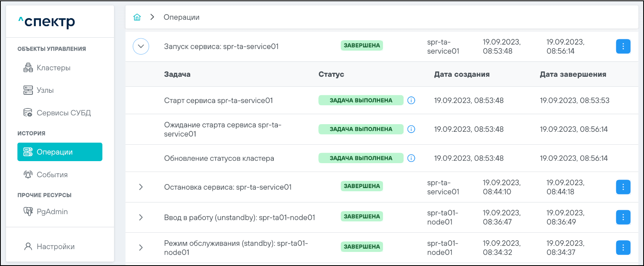Image resolution: width=644 pixels, height=266 pixels.
Task: Show info for Ожидание старта сервиса task
Action: coord(411,129)
